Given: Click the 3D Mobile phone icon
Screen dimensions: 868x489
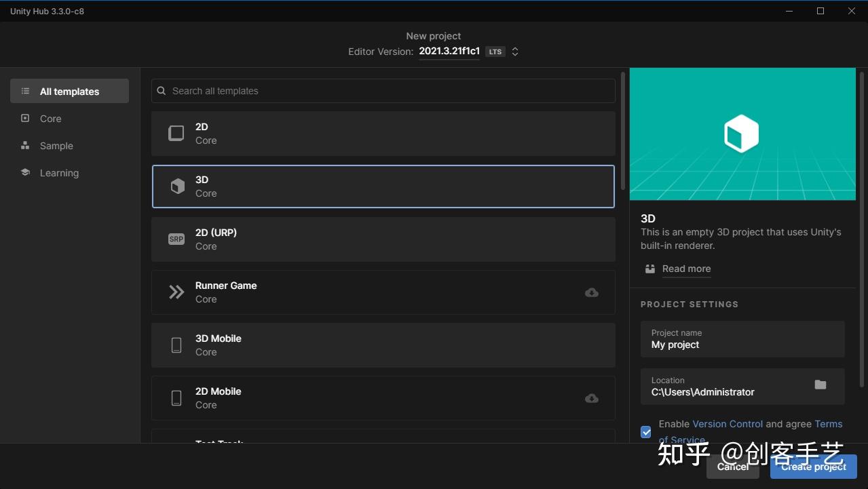Looking at the screenshot, I should tap(176, 345).
